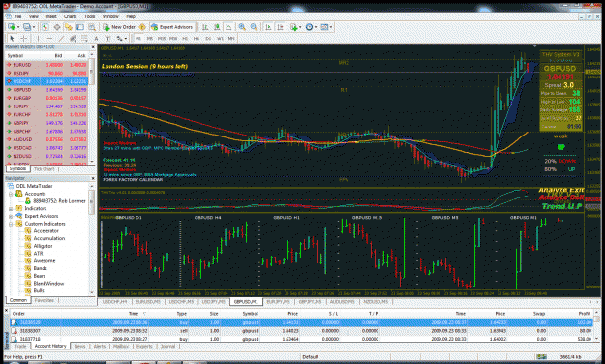Select the Fibonacci retracement tool
This screenshot has width=605, height=364.
click(84, 38)
